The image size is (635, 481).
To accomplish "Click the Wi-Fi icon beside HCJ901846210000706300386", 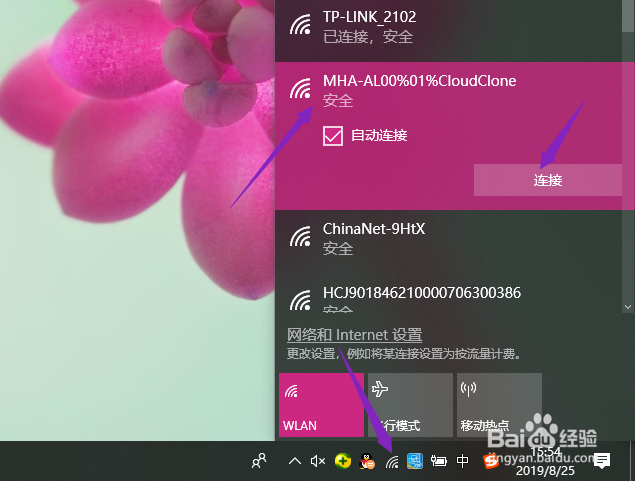I will coord(300,300).
